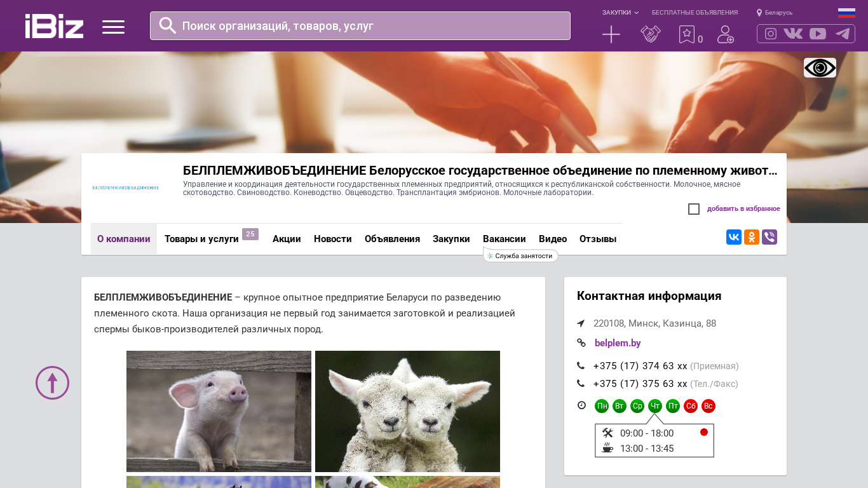
Task: Open the two lambs photo
Action: click(407, 411)
